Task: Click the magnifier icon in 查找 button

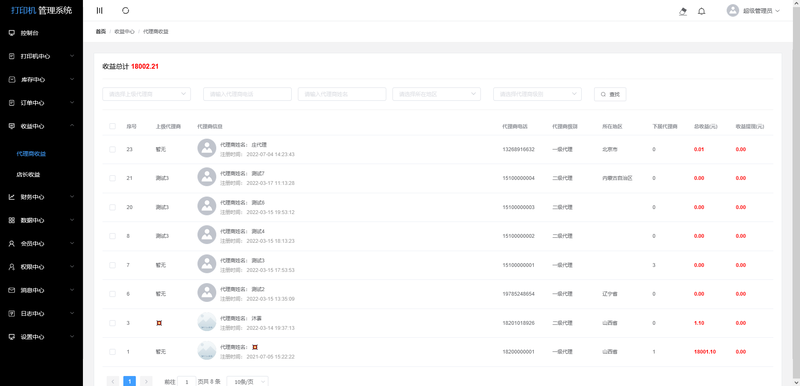Action: pos(603,94)
